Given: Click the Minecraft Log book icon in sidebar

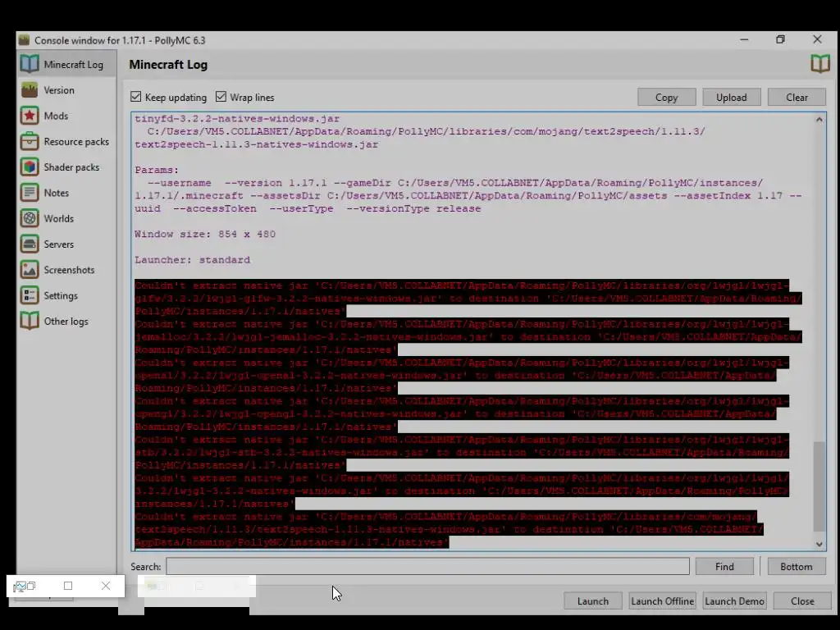Looking at the screenshot, I should 30,64.
